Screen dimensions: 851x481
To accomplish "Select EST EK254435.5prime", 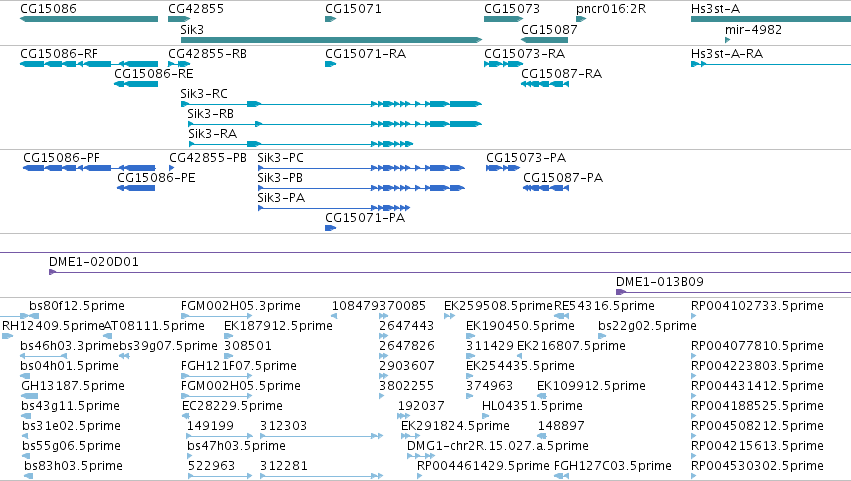I will click(x=520, y=366).
